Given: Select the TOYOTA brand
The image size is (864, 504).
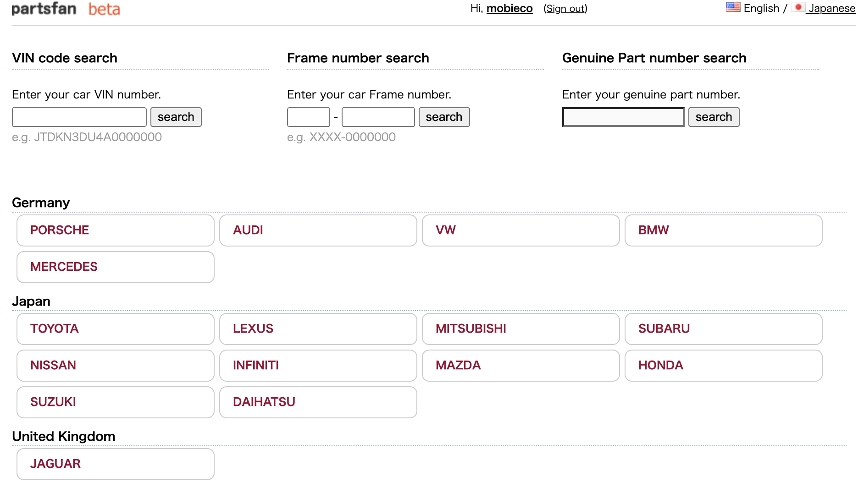Looking at the screenshot, I should click(x=116, y=329).
